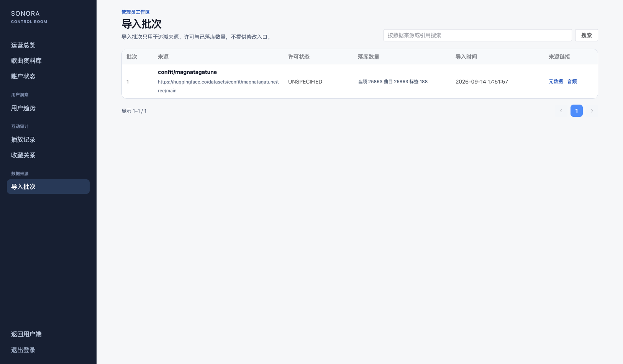Image resolution: width=623 pixels, height=364 pixels.
Task: Open the 元数据 source link
Action: tap(556, 82)
